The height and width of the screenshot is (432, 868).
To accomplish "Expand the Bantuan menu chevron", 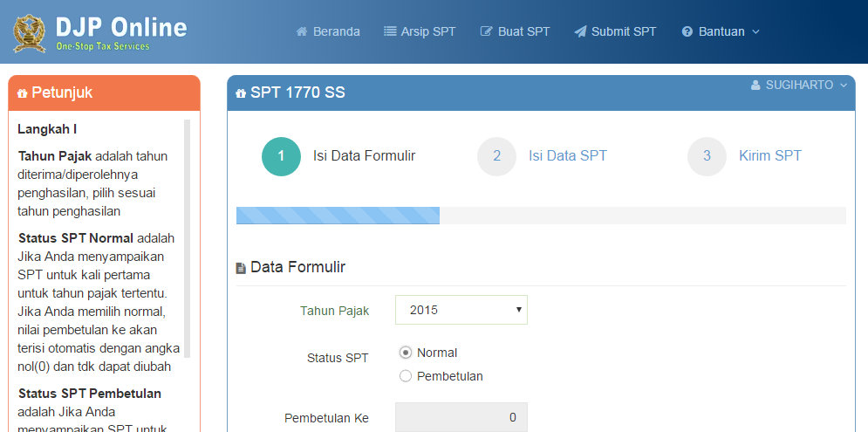I will [x=755, y=31].
